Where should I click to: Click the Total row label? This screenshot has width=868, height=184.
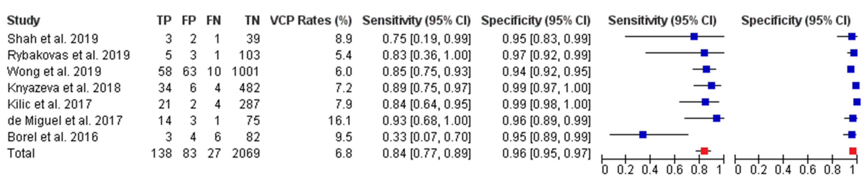[21, 153]
